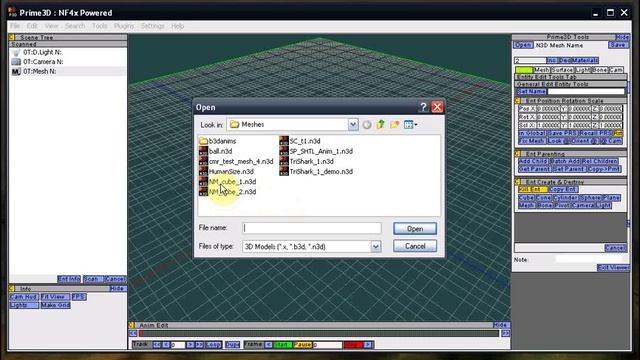Screen dimensions: 640x360
Task: Select the ball.n3d file icon
Action: tap(203, 151)
